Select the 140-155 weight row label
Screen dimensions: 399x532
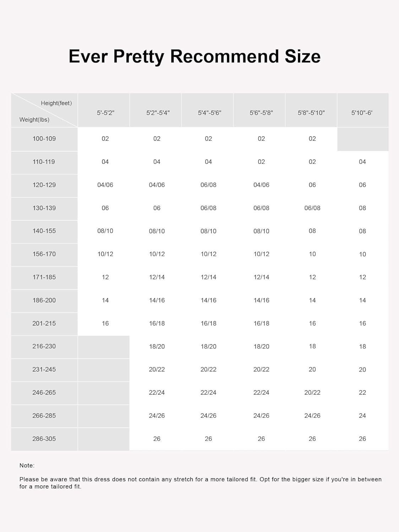[x=44, y=231]
